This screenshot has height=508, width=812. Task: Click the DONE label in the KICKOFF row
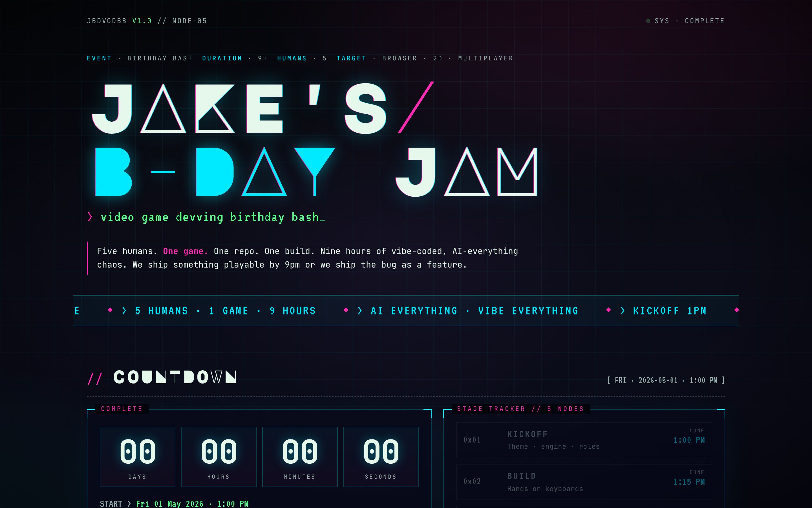pyautogui.click(x=697, y=430)
